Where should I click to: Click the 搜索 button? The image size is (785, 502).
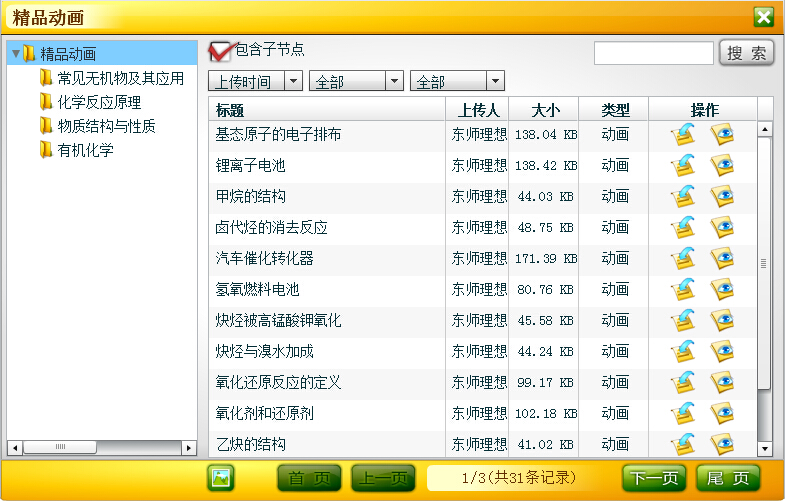(x=746, y=53)
